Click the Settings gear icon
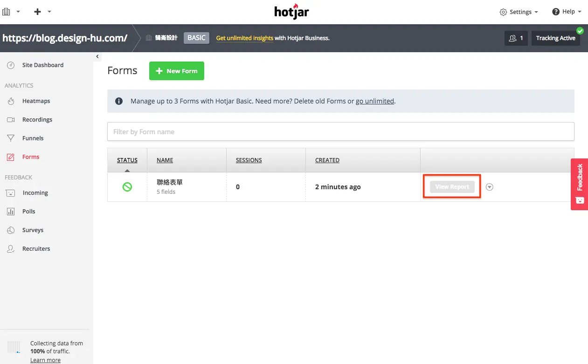Image resolution: width=588 pixels, height=364 pixels. 503,12
